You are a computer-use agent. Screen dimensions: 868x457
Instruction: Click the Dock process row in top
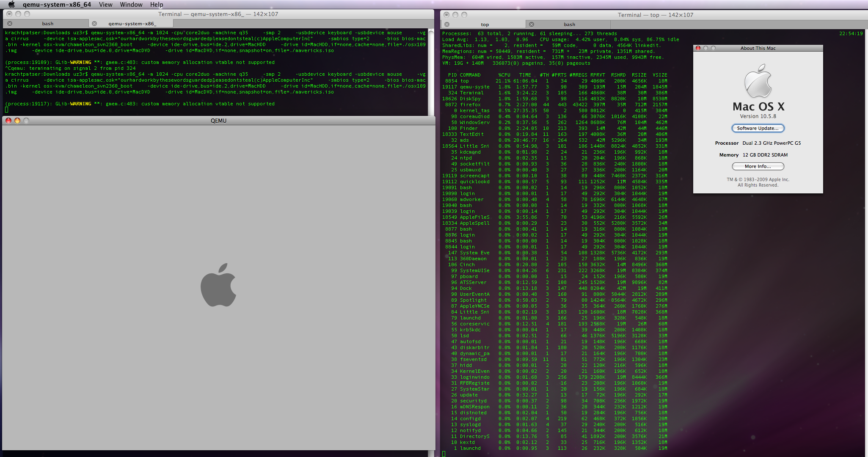[554, 288]
